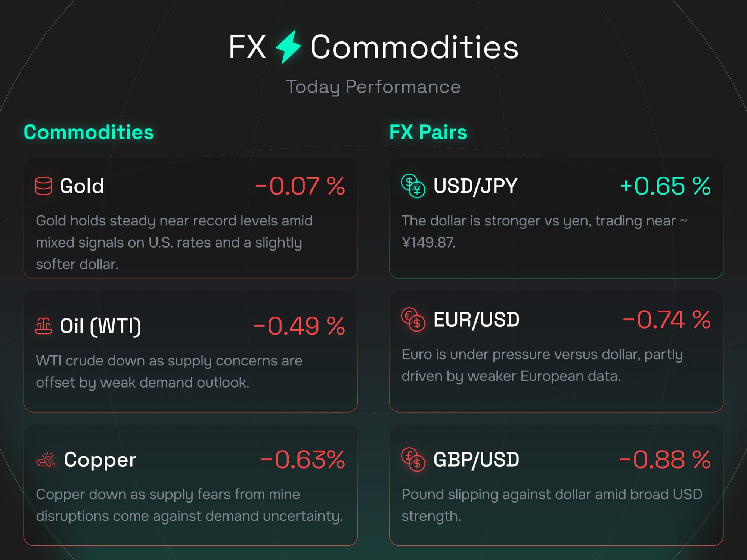
Task: Click the EUR/USD -0.74 % change value
Action: [667, 320]
